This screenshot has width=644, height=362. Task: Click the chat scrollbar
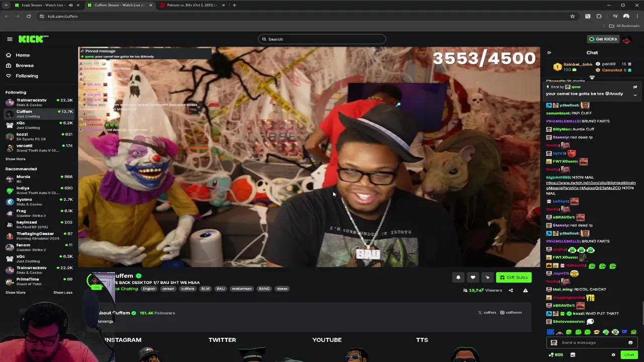[x=642, y=313]
